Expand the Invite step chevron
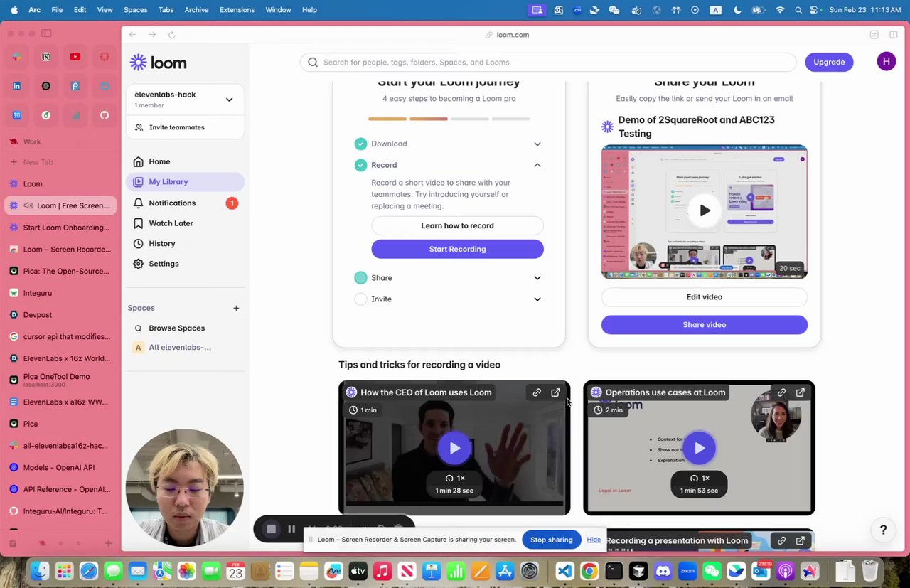The image size is (910, 588). pos(537,299)
